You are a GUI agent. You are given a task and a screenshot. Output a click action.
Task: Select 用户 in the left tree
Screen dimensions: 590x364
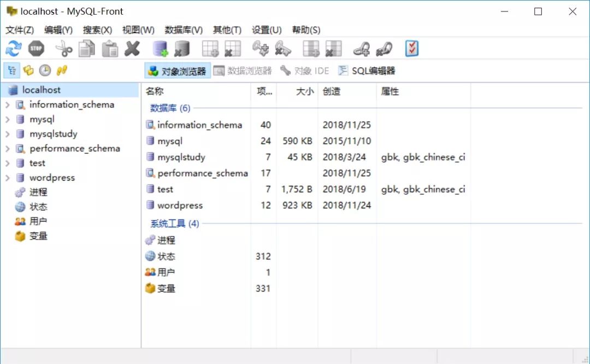[x=38, y=222]
